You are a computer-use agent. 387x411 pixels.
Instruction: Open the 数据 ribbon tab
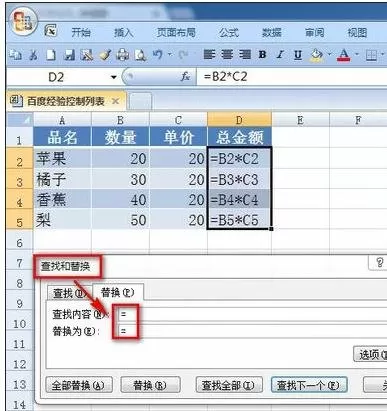[x=272, y=33]
